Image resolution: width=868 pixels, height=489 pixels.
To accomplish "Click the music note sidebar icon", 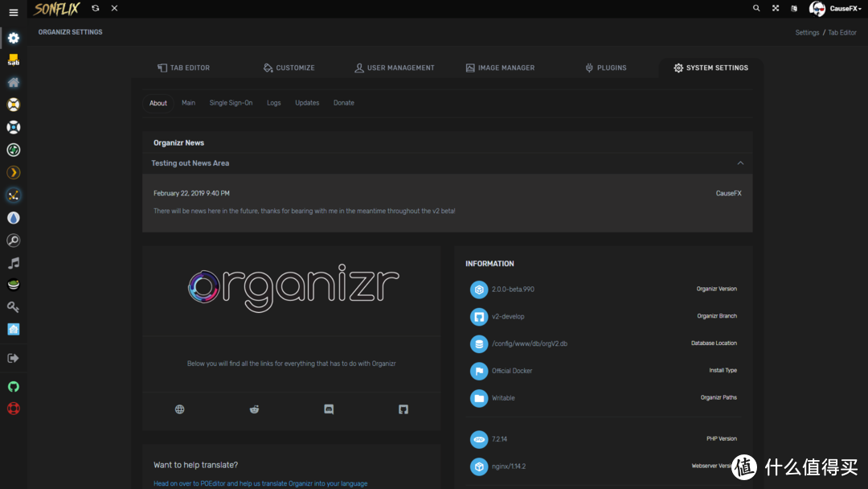I will tap(13, 263).
